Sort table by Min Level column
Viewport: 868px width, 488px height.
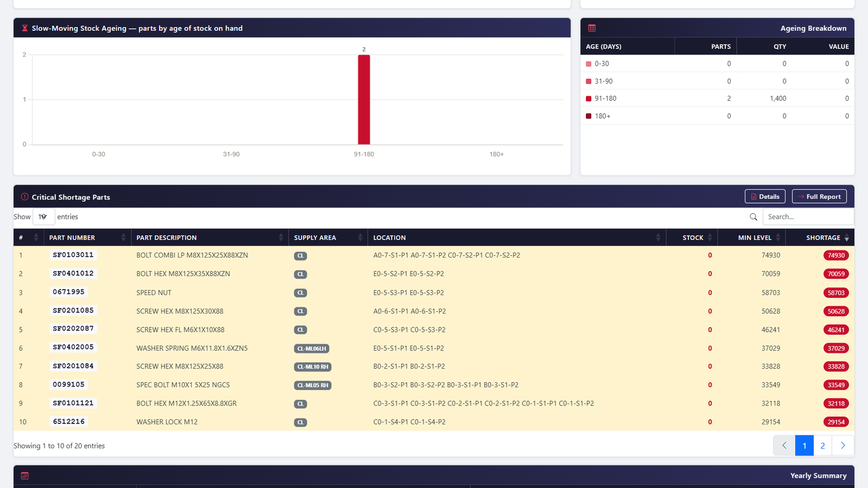coord(751,237)
